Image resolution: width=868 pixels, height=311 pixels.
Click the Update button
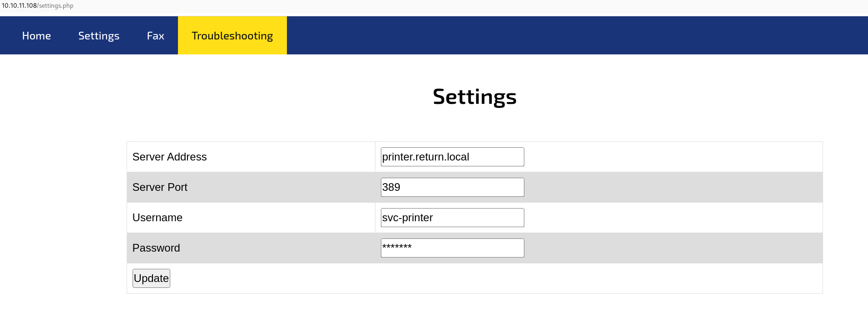pos(151,278)
